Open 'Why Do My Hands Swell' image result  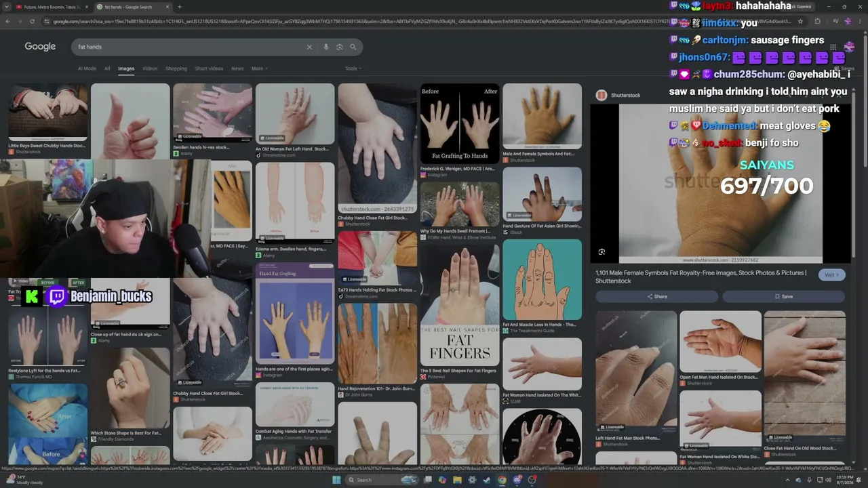click(460, 204)
